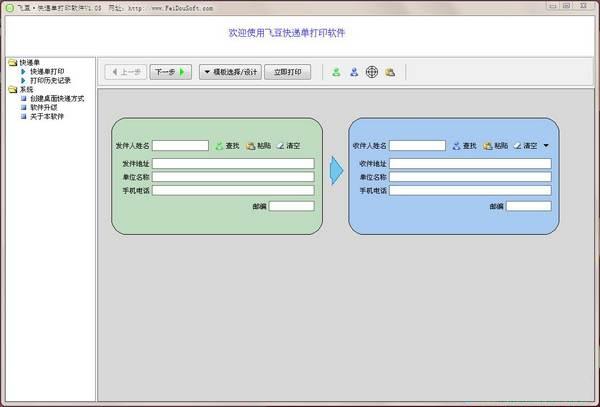Viewport: 600px width, 407px height.
Task: Click the recipient 单位名称 field
Action: pos(470,177)
